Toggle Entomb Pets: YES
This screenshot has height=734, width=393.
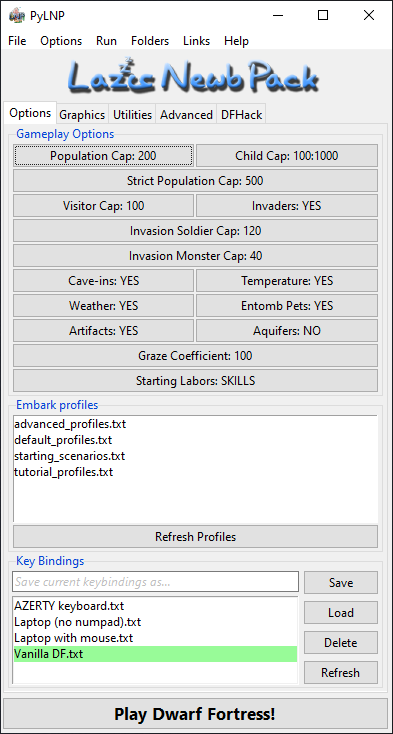click(287, 306)
